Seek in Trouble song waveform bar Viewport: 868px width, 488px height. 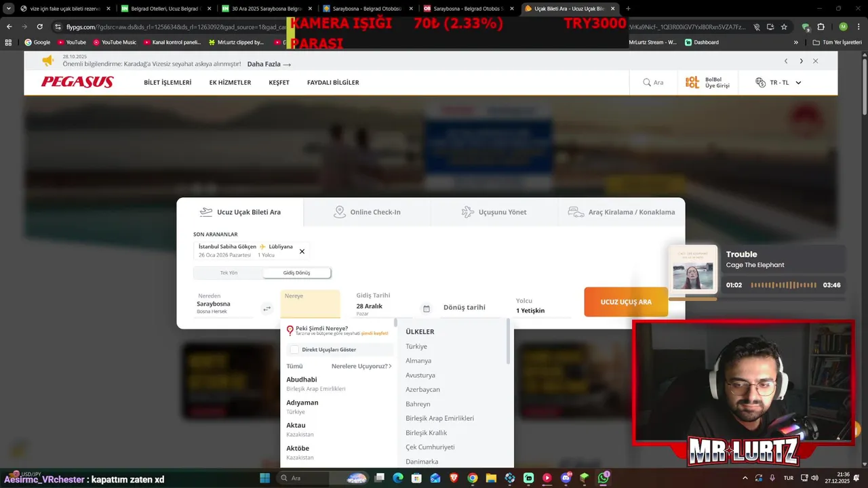tap(784, 285)
